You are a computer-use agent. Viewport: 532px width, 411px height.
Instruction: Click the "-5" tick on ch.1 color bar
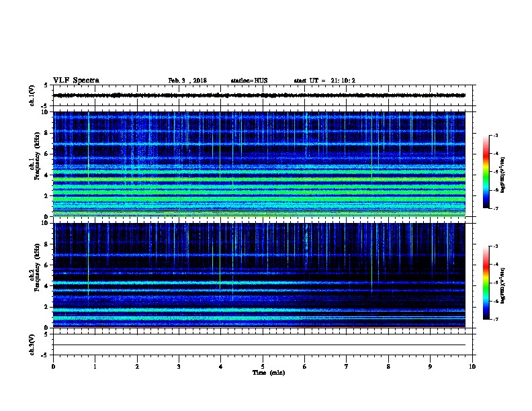coord(496,172)
